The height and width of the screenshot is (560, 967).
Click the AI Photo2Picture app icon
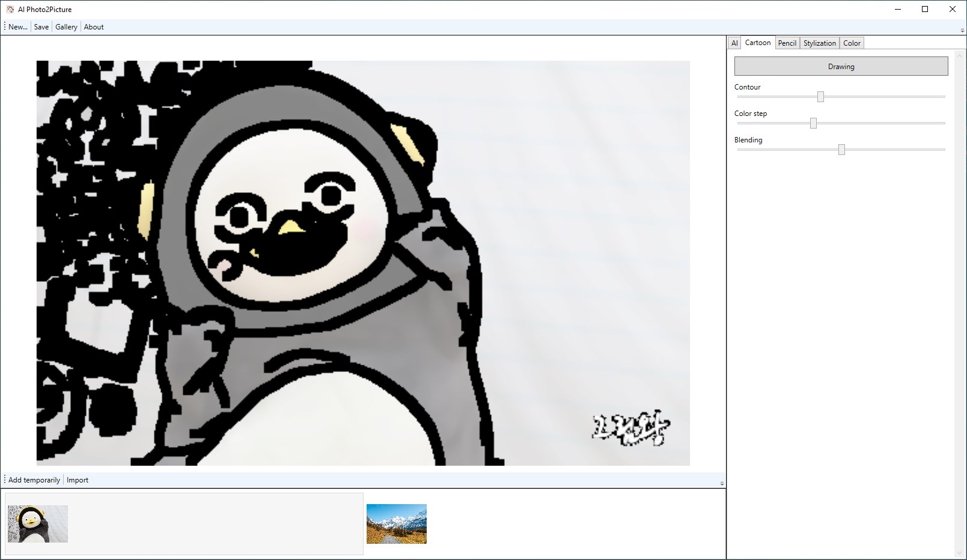10,9
